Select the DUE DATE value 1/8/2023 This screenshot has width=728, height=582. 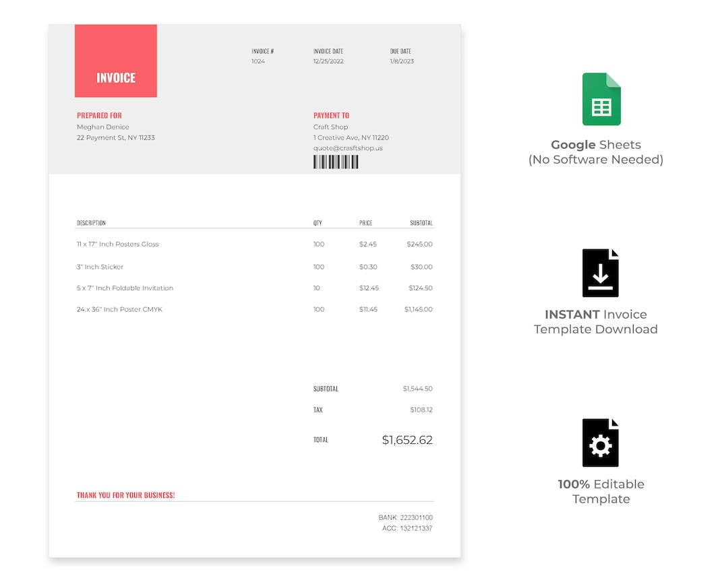402,61
